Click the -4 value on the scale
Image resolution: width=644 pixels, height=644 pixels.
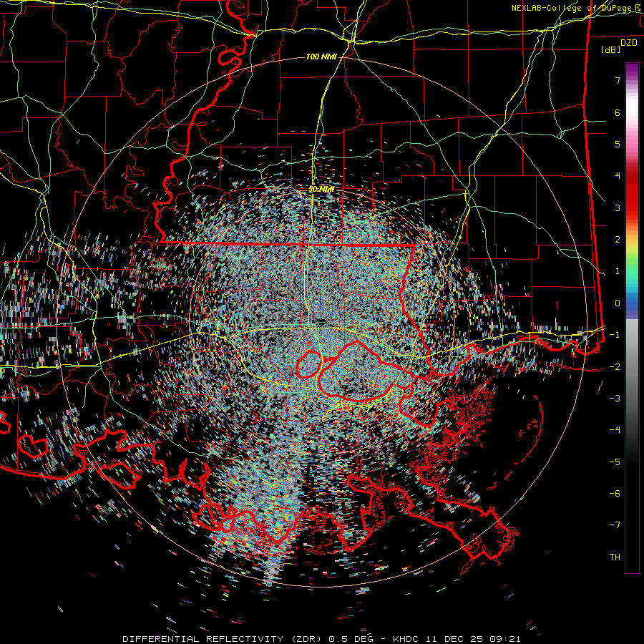coord(615,430)
